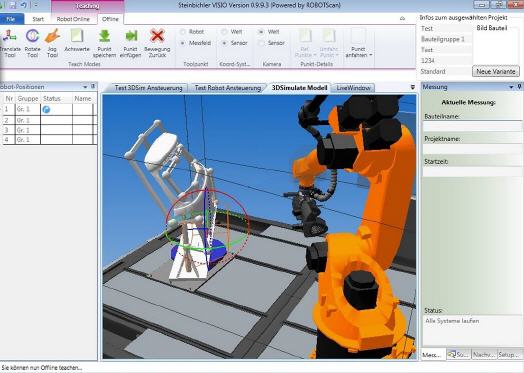
Task: Activate the Rotate Tool icon
Action: [32, 36]
